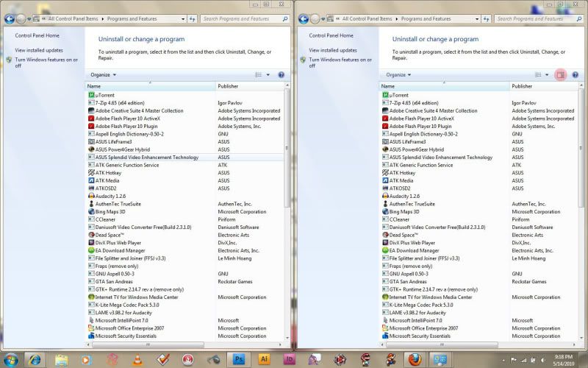Viewport: 588px width, 368px height.
Task: Open VLC media player from the taskbar
Action: (x=137, y=360)
